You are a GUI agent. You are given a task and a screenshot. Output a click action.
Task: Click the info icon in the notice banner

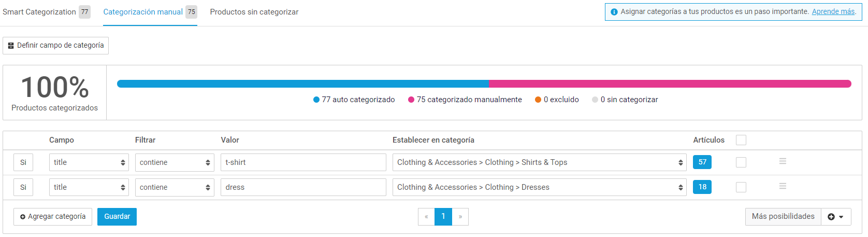click(614, 12)
